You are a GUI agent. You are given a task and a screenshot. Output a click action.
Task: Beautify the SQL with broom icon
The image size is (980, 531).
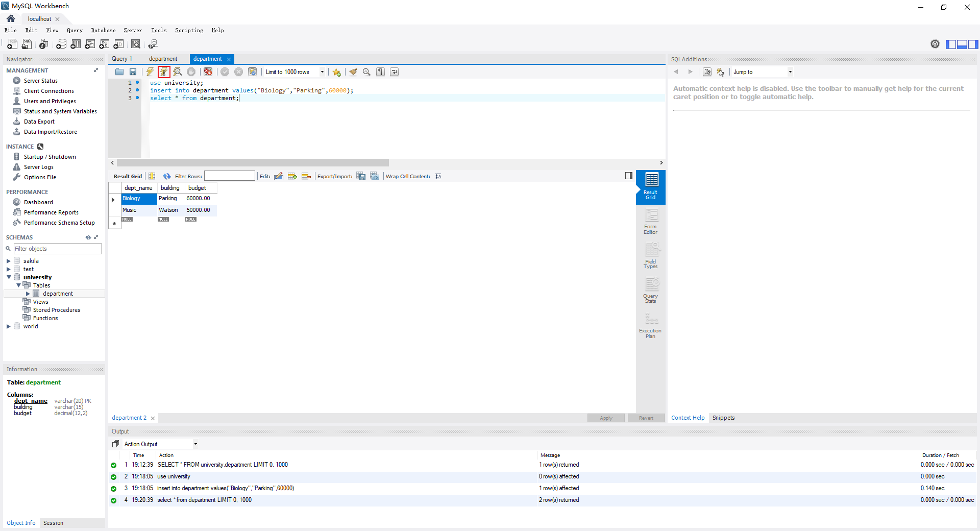[353, 72]
